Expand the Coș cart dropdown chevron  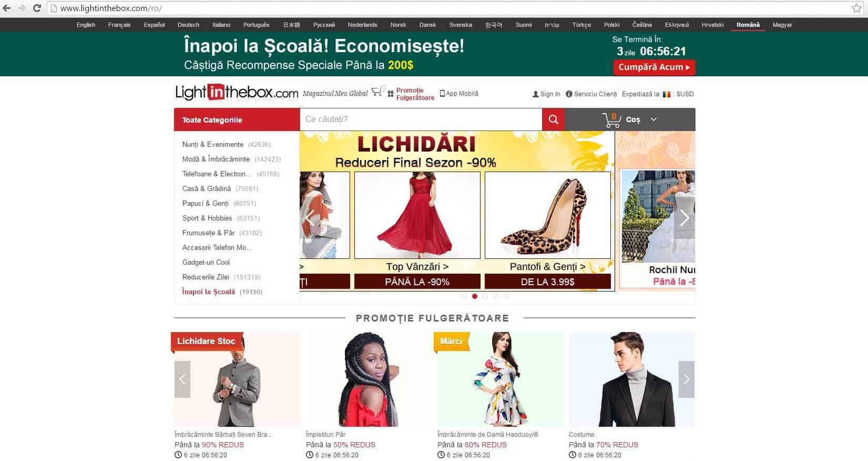click(653, 119)
